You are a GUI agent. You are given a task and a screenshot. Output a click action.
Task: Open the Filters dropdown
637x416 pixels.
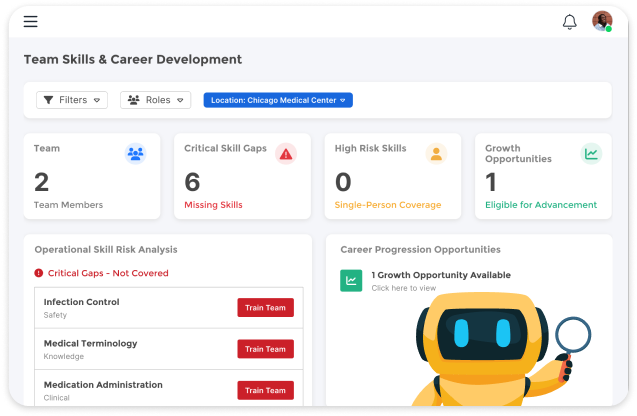[x=72, y=100]
